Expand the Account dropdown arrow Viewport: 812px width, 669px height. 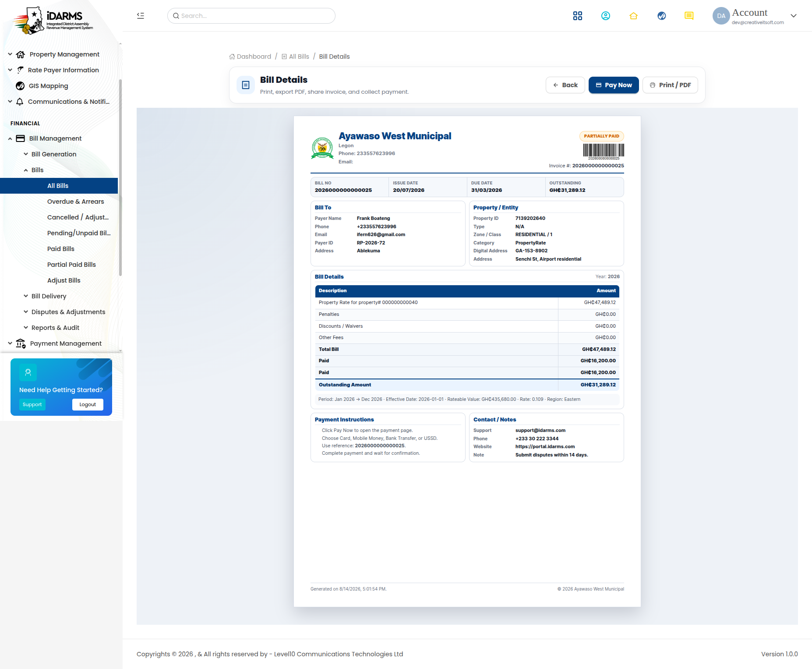point(794,16)
